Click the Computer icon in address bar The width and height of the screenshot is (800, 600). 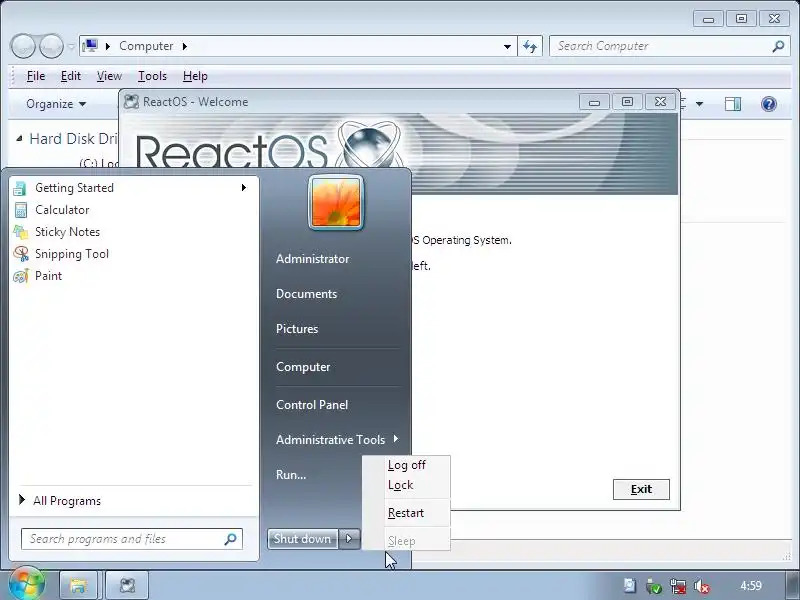point(90,46)
